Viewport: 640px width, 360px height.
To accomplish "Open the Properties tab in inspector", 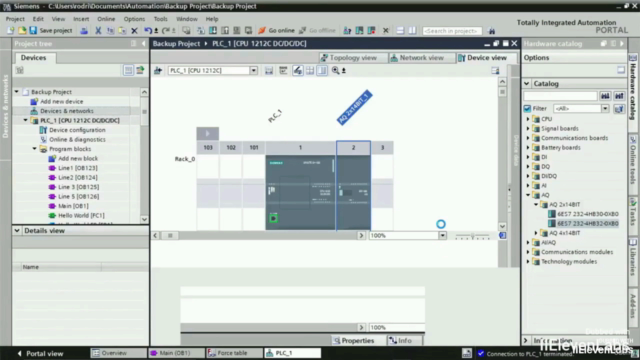I will click(353, 340).
